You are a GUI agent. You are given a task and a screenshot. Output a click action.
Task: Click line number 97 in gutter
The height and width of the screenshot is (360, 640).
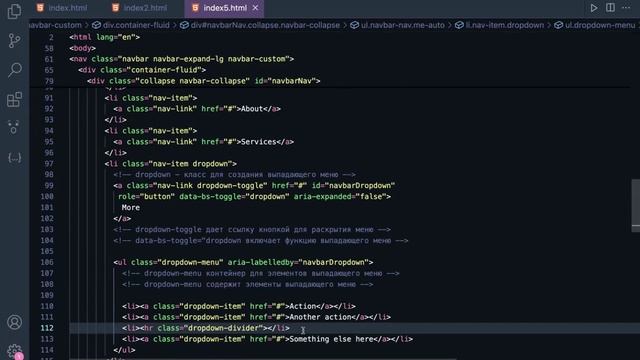click(49, 164)
